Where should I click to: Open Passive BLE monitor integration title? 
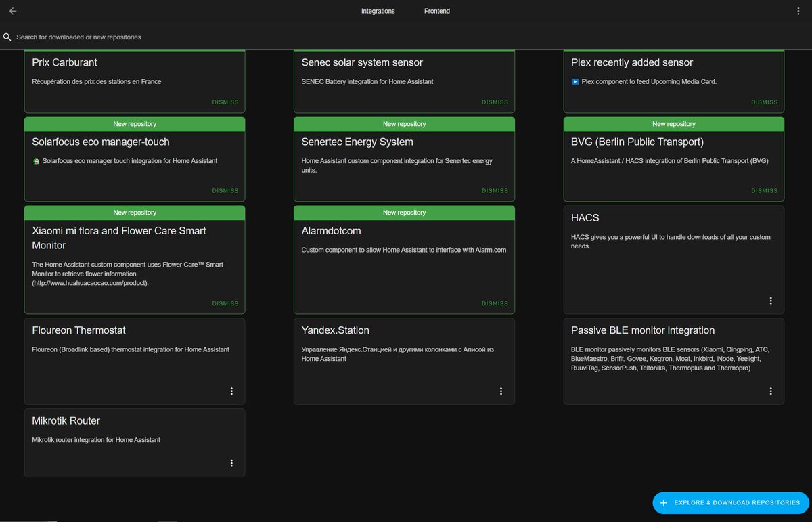643,330
